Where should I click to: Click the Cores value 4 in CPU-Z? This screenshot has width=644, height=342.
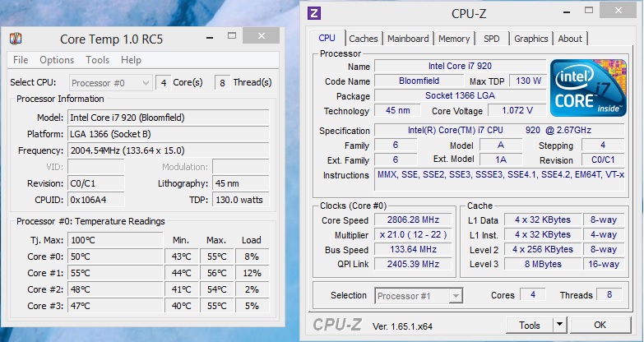[x=533, y=294]
